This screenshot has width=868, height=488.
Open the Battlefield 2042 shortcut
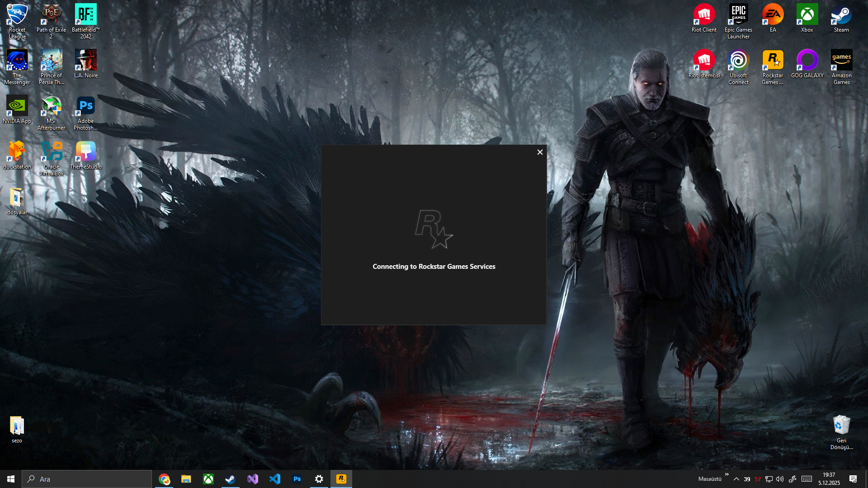click(x=85, y=15)
